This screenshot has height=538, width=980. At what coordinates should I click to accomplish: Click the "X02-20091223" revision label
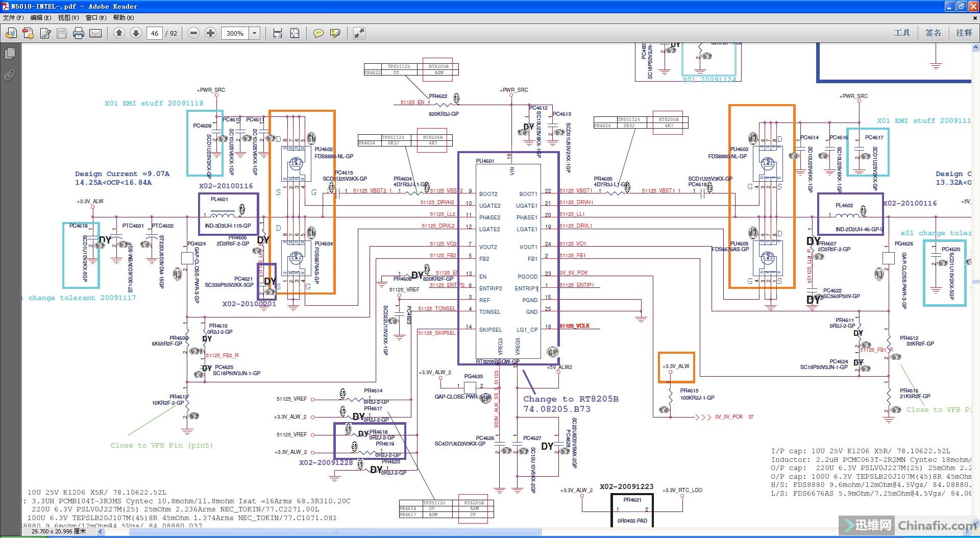(x=626, y=486)
